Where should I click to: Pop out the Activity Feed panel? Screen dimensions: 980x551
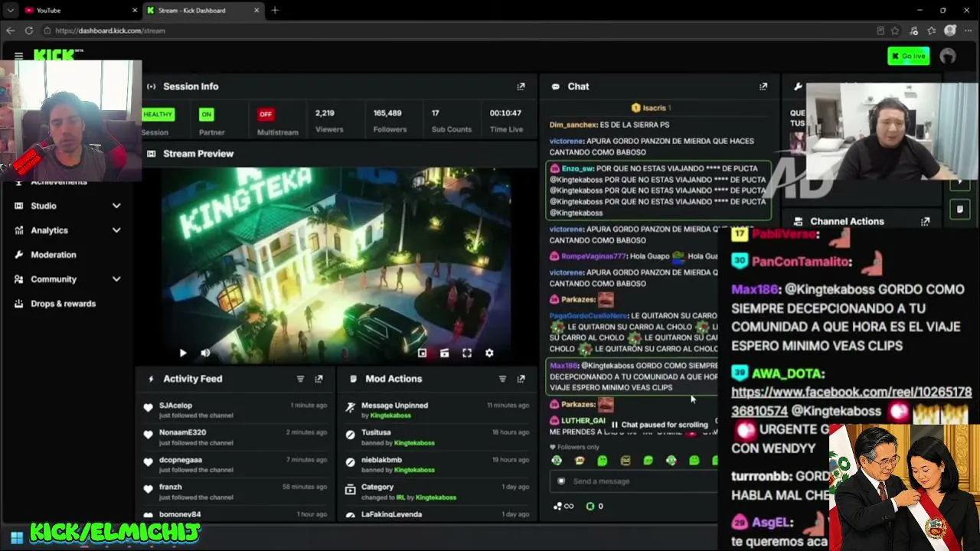click(319, 379)
